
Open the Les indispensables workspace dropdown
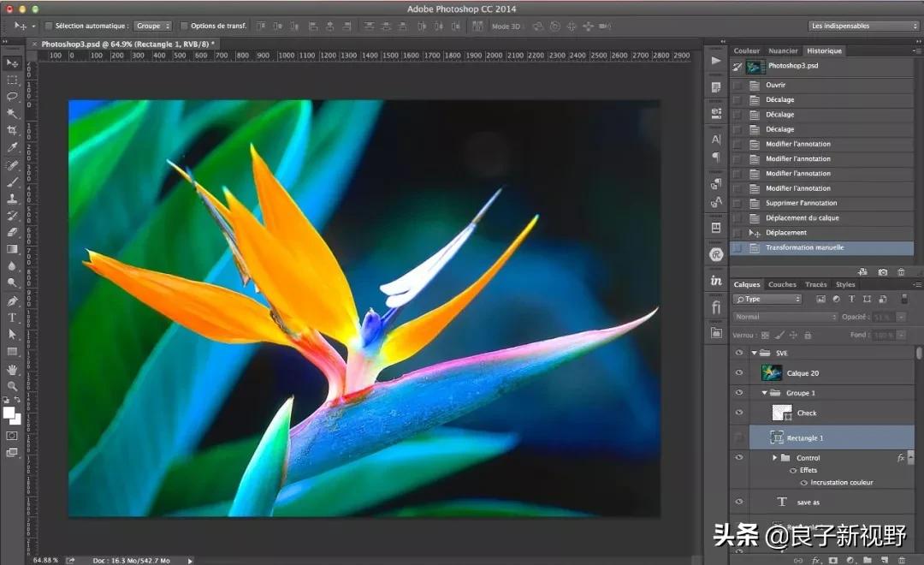tap(863, 26)
